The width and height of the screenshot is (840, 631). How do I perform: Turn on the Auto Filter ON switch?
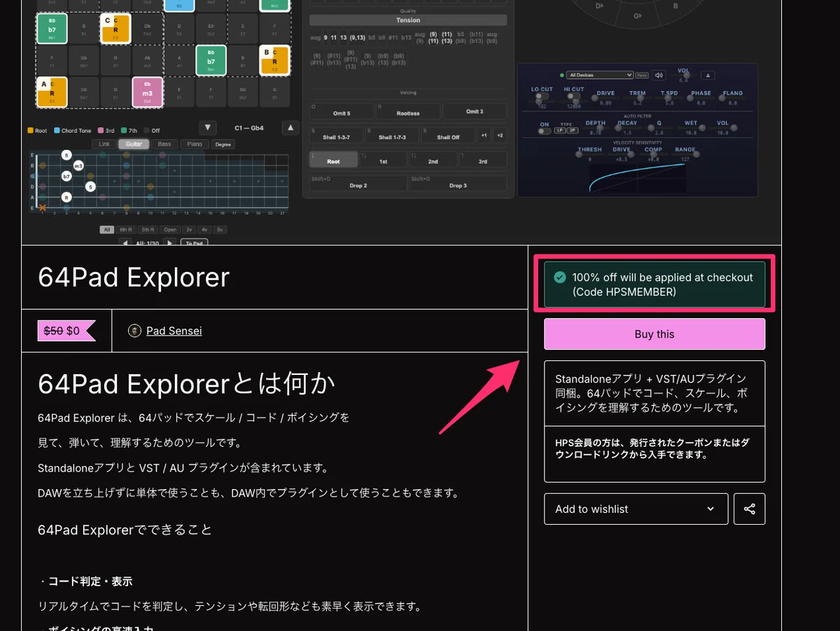tap(544, 131)
